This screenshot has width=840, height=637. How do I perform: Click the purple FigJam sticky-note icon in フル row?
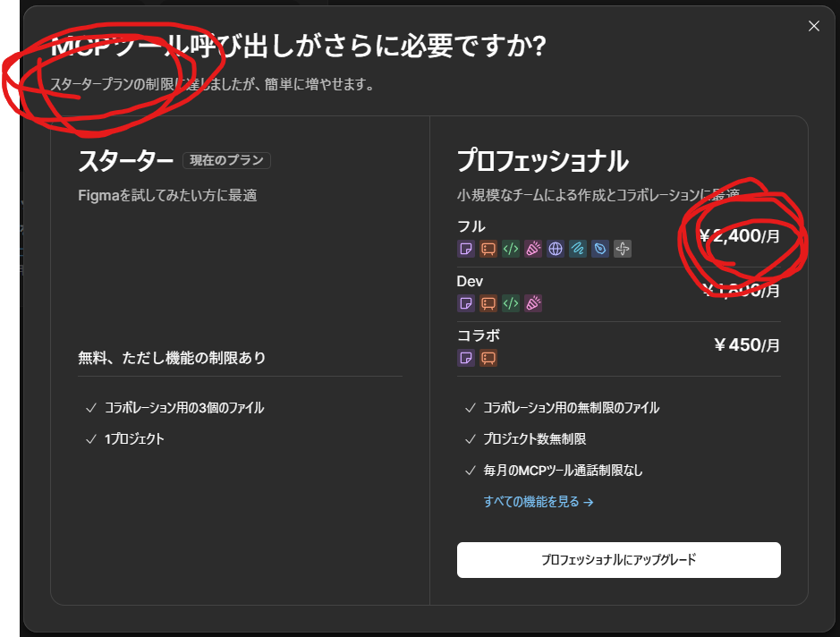466,249
